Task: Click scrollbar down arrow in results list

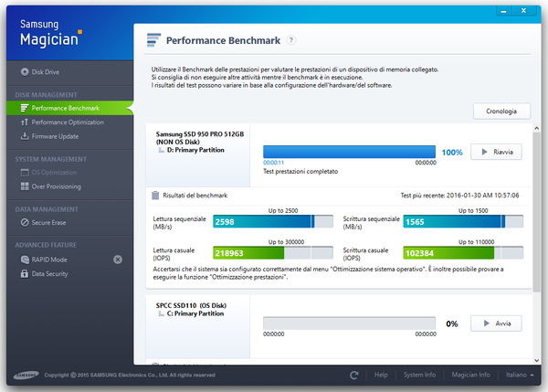Action: point(536,360)
